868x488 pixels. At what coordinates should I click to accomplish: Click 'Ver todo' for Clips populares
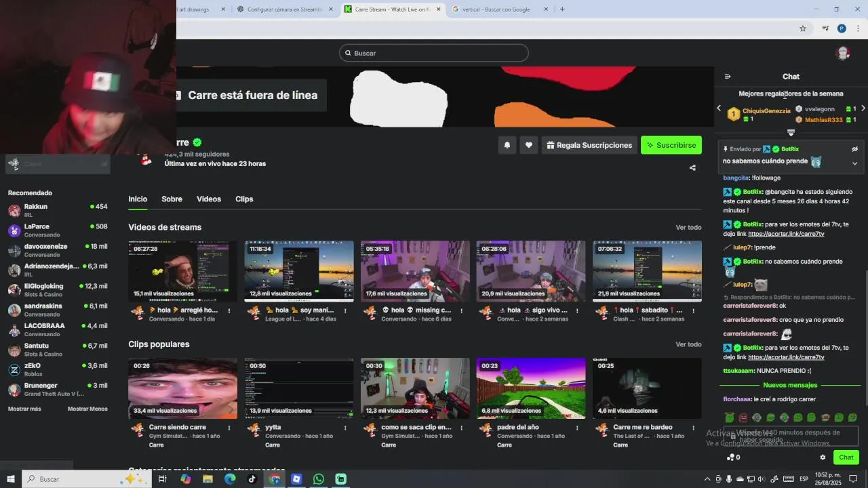[x=688, y=345]
